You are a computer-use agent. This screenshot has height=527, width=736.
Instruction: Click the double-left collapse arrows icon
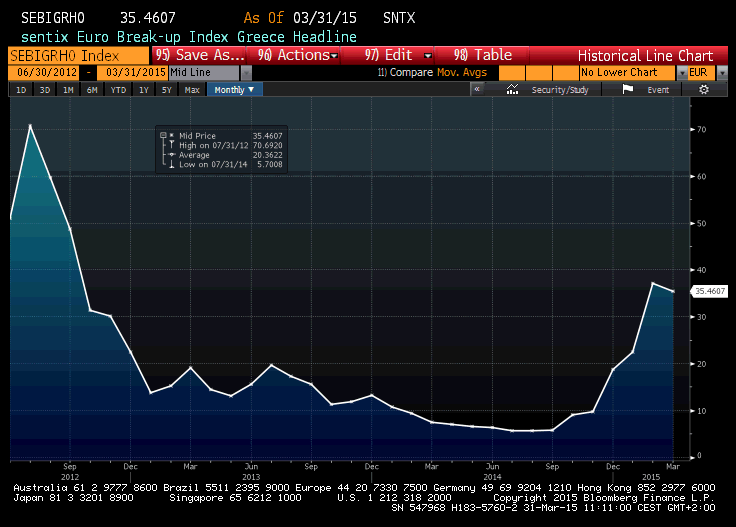tap(477, 90)
